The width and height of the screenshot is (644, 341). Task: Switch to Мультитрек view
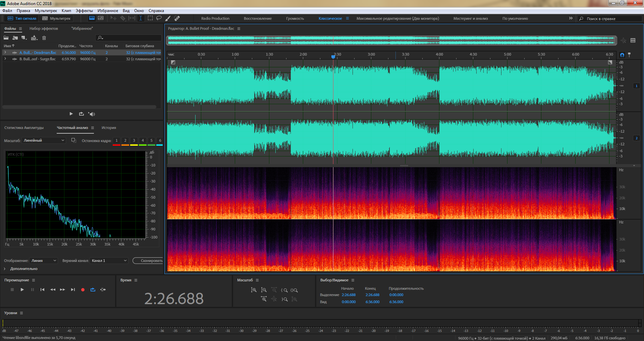(56, 18)
